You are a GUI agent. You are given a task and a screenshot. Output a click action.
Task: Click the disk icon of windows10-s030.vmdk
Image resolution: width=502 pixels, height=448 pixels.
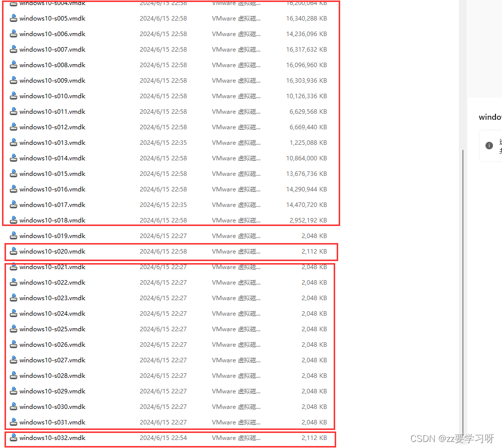(x=14, y=406)
